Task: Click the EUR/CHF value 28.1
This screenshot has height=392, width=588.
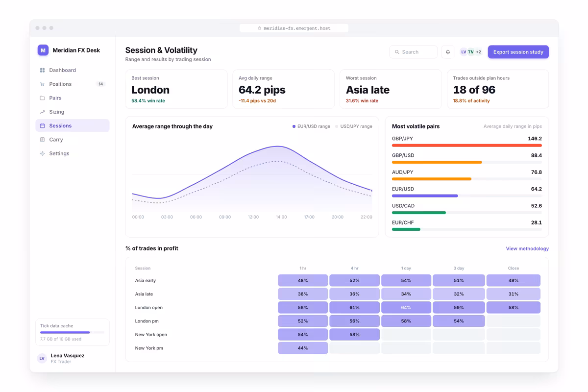Action: pyautogui.click(x=537, y=222)
